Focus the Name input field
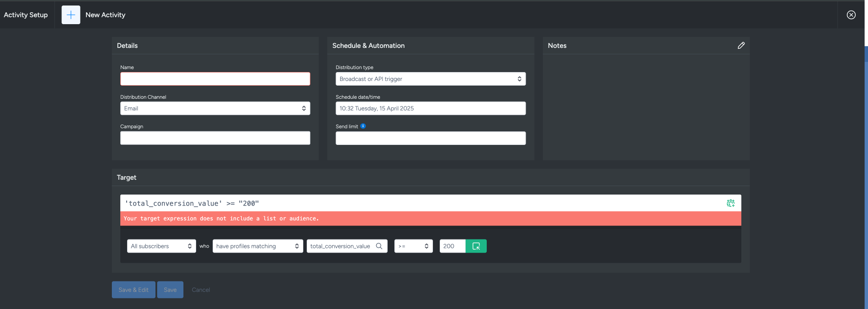The width and height of the screenshot is (868, 309). point(215,79)
